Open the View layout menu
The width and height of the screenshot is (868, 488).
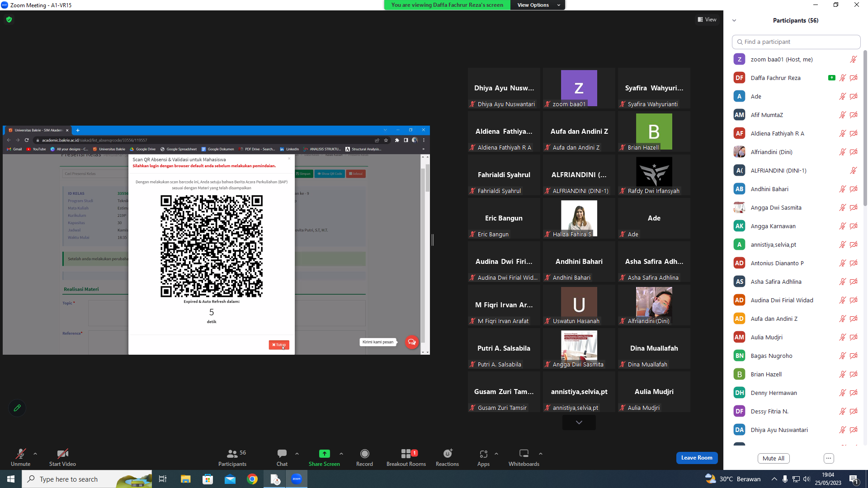pyautogui.click(x=707, y=19)
